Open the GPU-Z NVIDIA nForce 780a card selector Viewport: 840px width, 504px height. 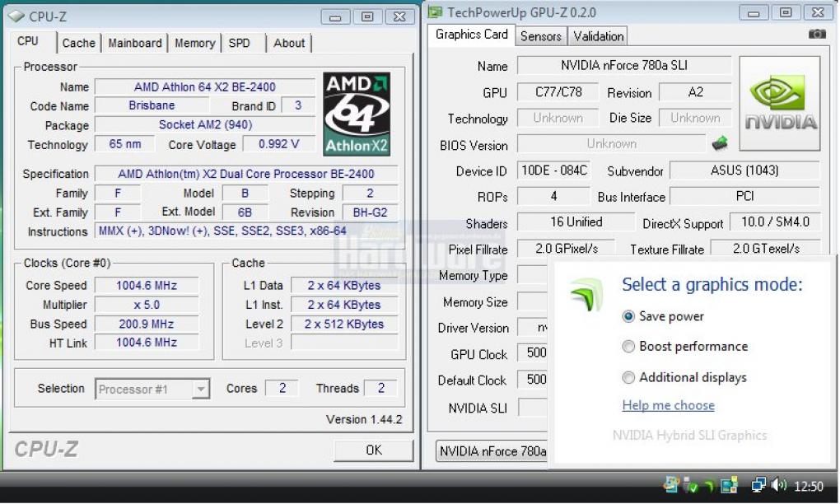click(x=492, y=451)
